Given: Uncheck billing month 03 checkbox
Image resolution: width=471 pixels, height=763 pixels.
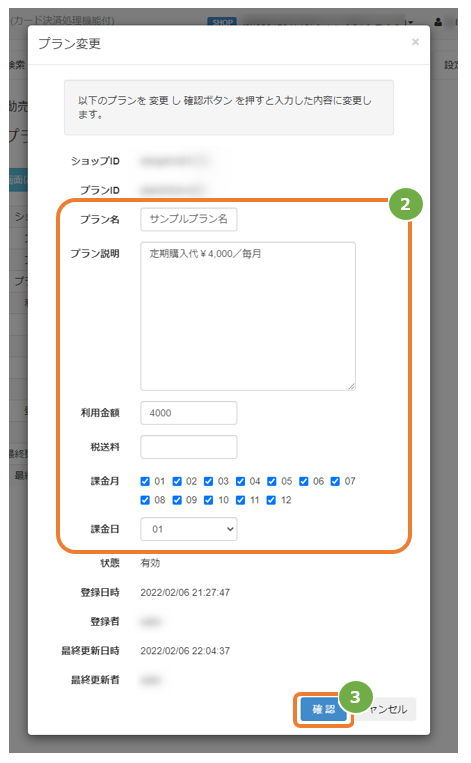Looking at the screenshot, I should point(208,481).
